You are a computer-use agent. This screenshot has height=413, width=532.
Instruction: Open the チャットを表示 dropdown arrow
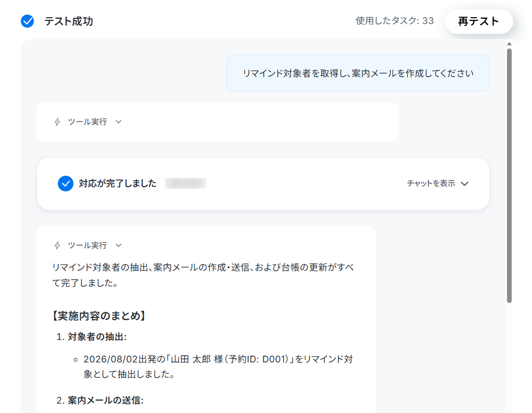[465, 184]
